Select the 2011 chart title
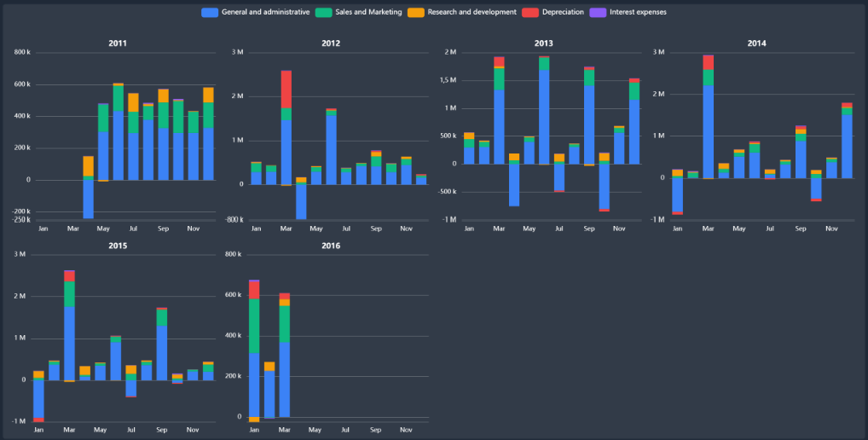 point(118,43)
